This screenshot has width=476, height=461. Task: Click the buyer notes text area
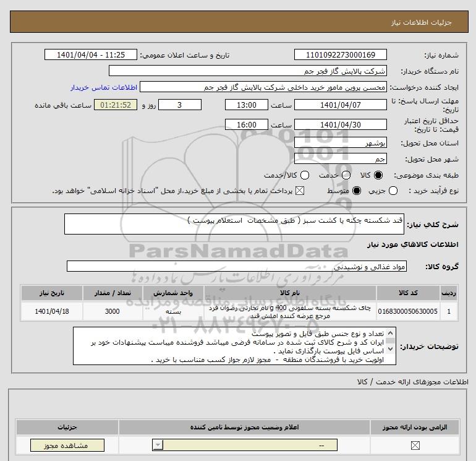coord(234,346)
